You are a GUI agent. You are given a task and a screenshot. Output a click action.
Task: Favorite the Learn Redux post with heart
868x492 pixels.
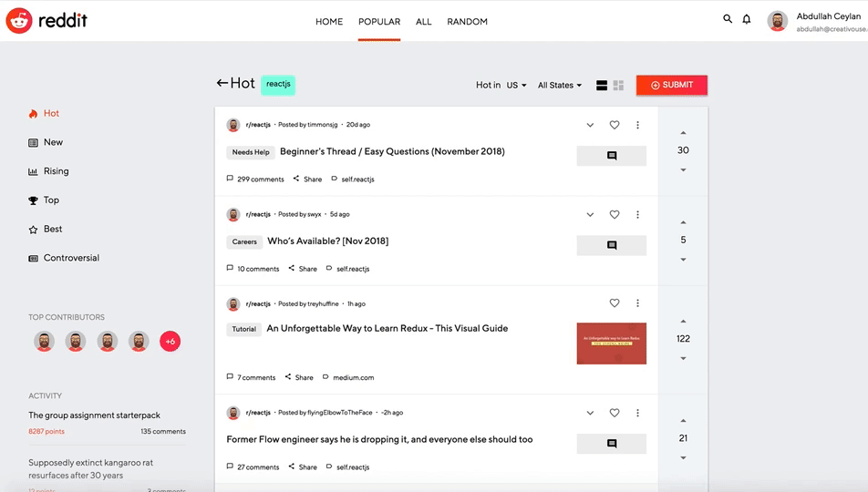coord(615,303)
